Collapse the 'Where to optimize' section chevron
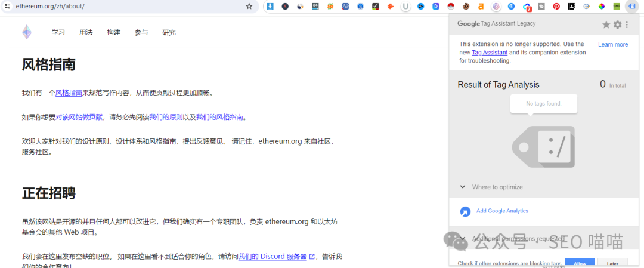 [x=463, y=187]
